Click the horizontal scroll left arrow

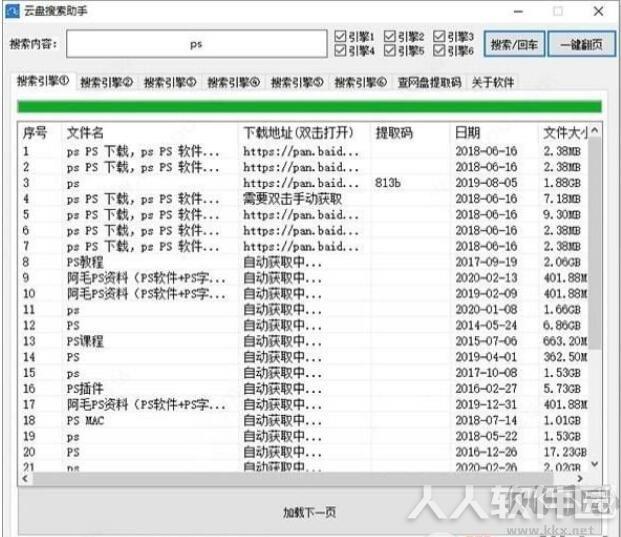pos(25,478)
